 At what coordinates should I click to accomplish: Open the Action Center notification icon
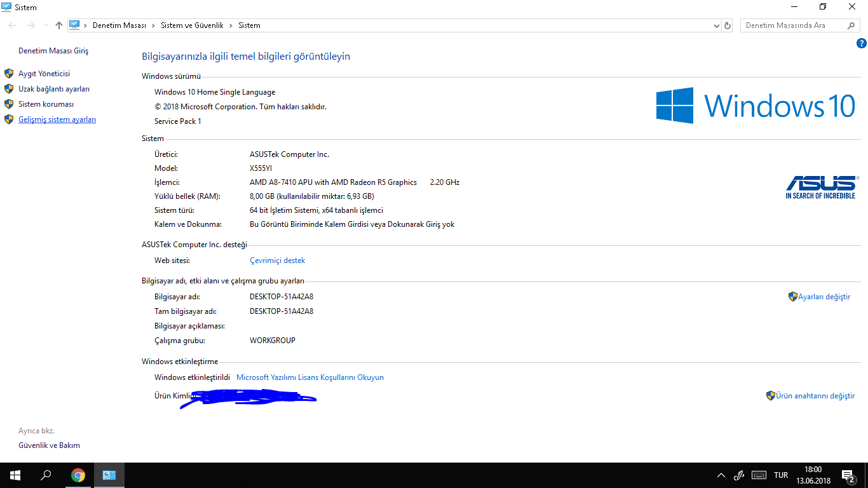848,475
